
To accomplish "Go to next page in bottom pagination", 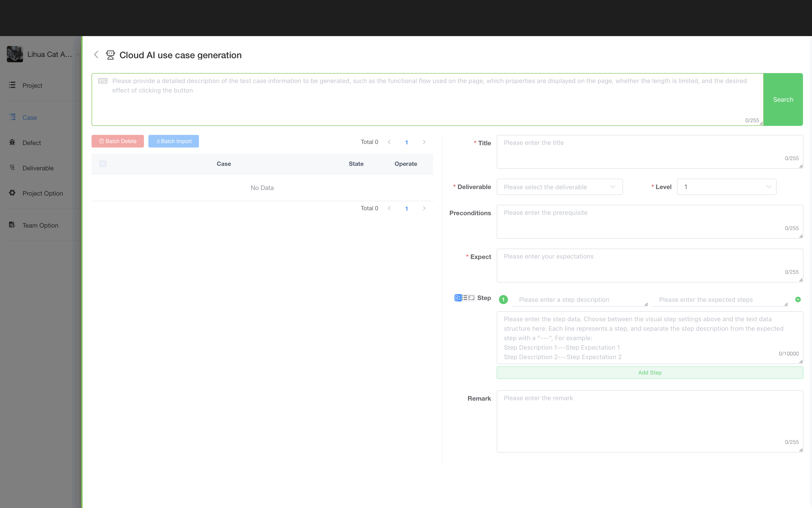I will click(x=424, y=208).
